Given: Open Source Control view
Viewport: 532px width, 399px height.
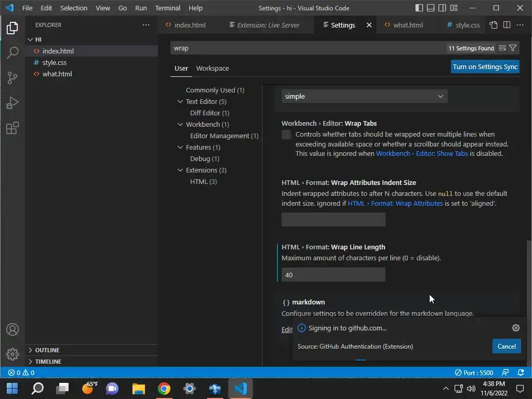Looking at the screenshot, I should 12,78.
